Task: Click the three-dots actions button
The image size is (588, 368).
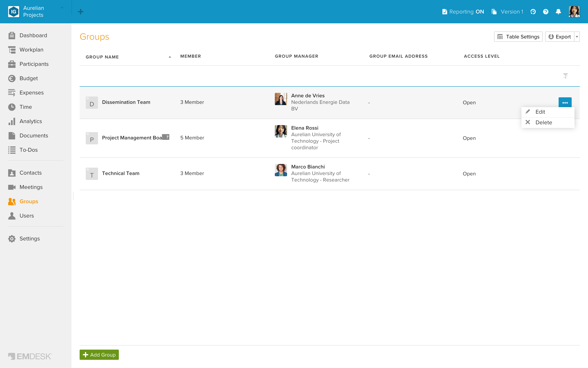Action: pos(565,102)
